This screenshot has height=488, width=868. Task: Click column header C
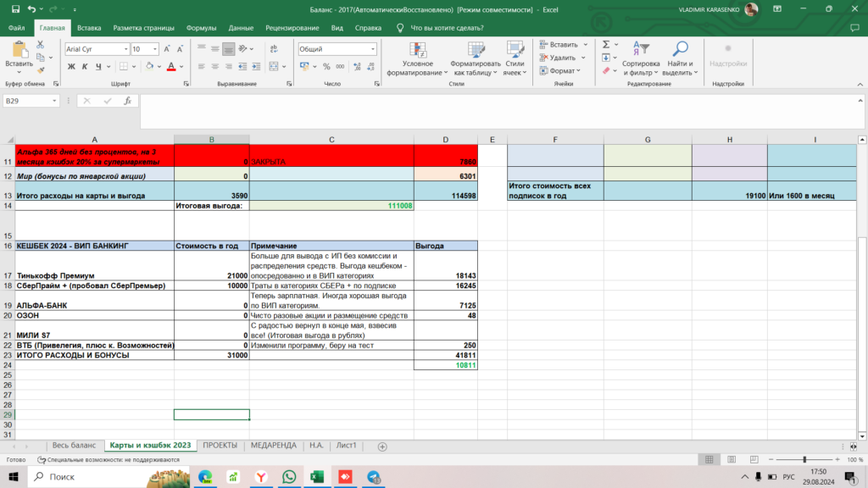coord(331,140)
